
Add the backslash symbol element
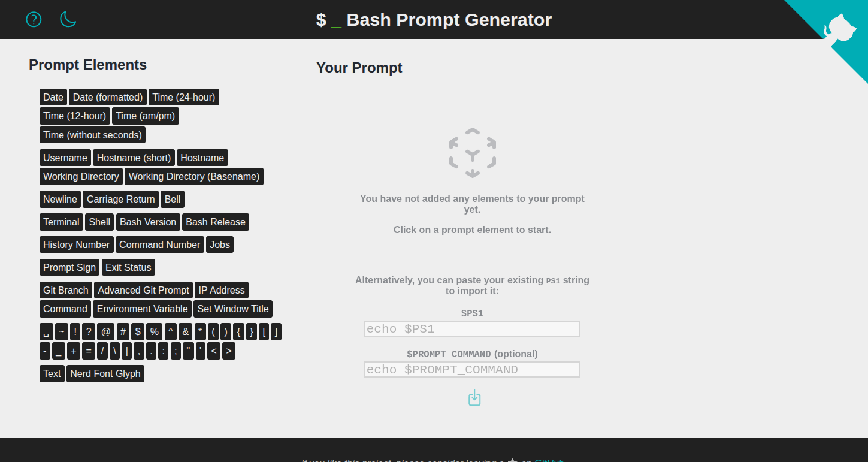click(x=115, y=351)
